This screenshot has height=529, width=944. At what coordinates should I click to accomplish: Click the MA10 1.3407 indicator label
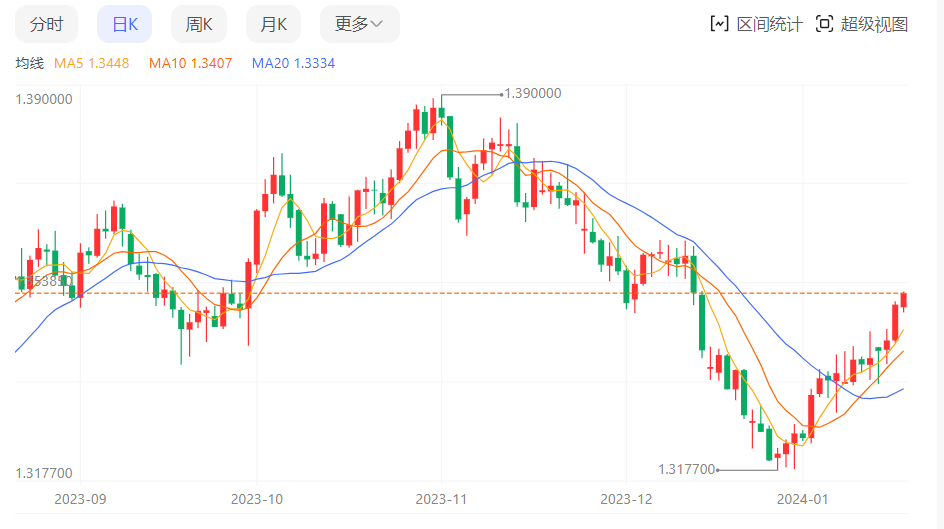pos(190,63)
